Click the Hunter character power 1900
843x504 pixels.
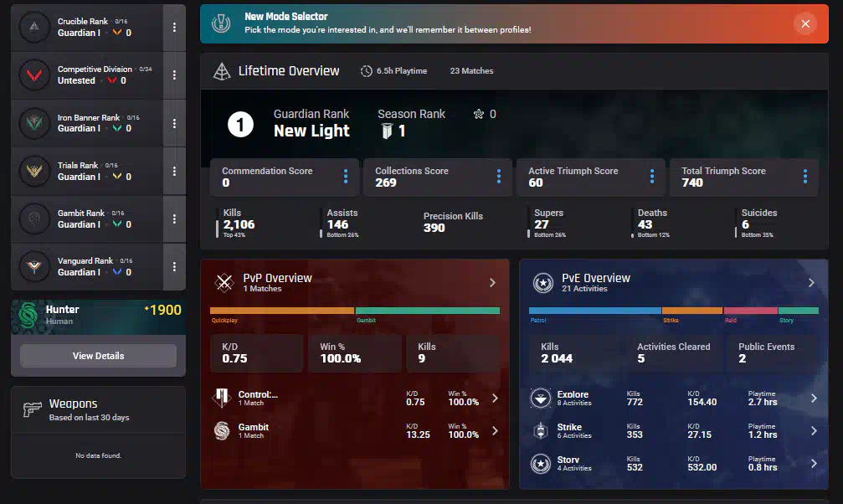tap(163, 310)
